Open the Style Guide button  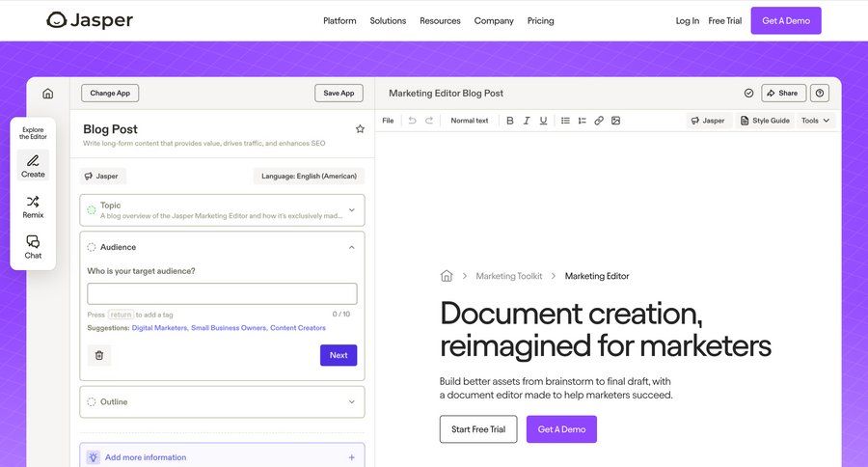(x=765, y=121)
